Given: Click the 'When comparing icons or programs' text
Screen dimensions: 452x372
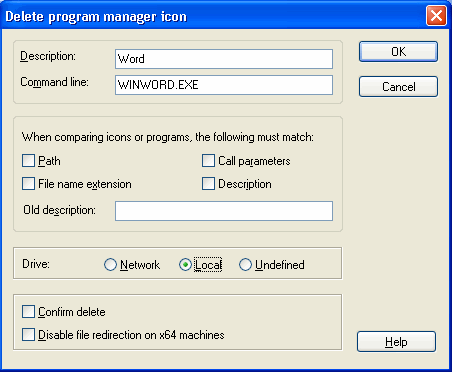Looking at the screenshot, I should 168,137.
